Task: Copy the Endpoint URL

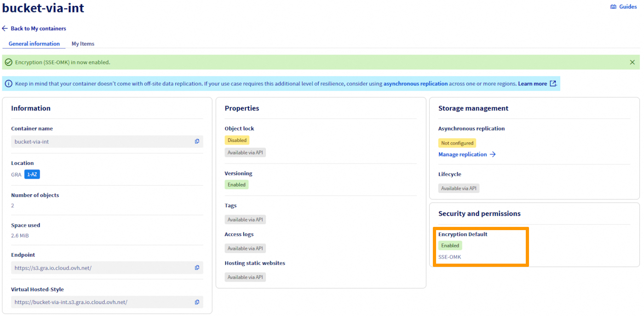Action: [197, 267]
